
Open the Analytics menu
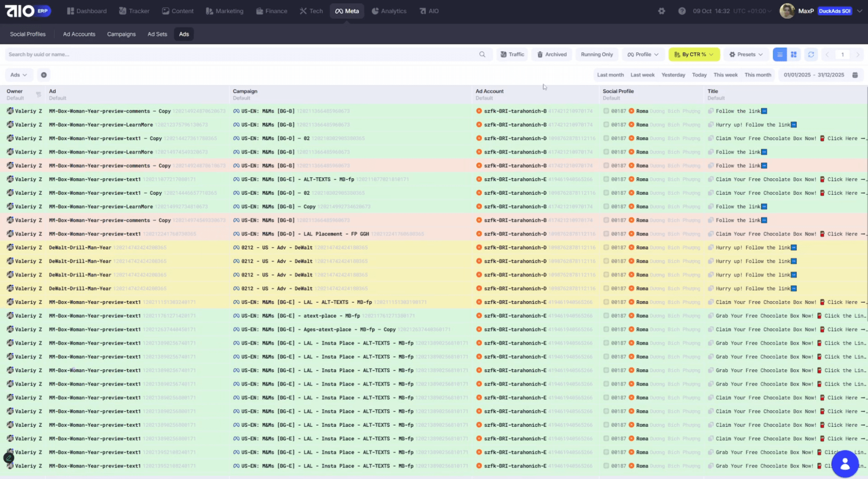tap(389, 11)
